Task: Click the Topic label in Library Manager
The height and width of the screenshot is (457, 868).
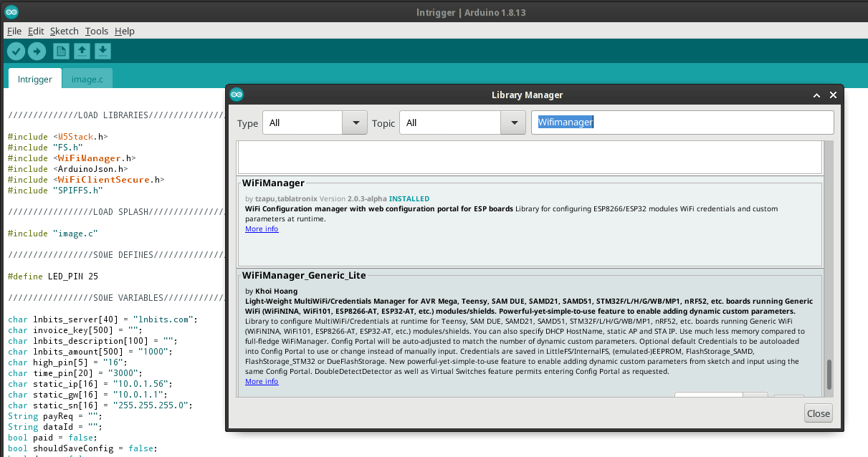Action: click(x=383, y=123)
